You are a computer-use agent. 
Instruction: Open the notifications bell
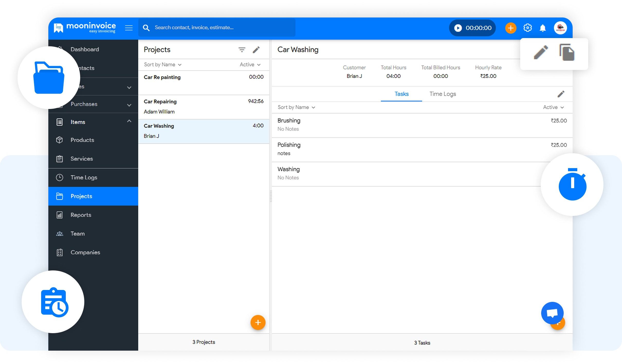[543, 28]
